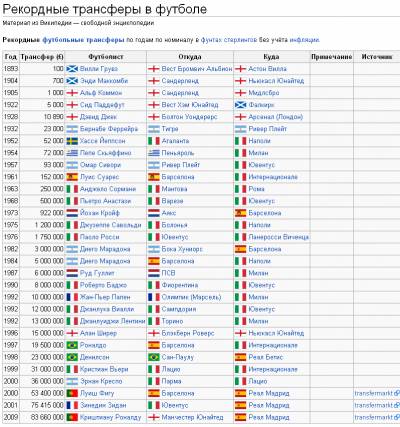Click the Brazilian flag beside Сан-Паулу

pos(154,357)
